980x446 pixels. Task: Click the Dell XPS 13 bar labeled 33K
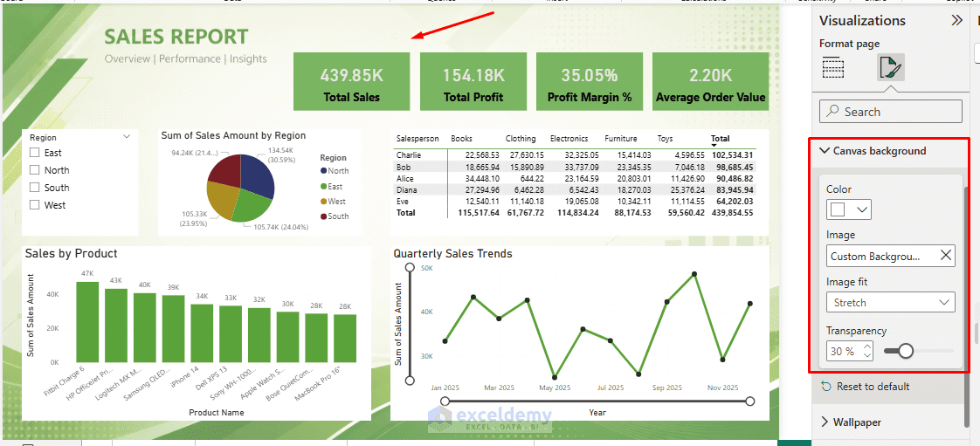click(231, 334)
